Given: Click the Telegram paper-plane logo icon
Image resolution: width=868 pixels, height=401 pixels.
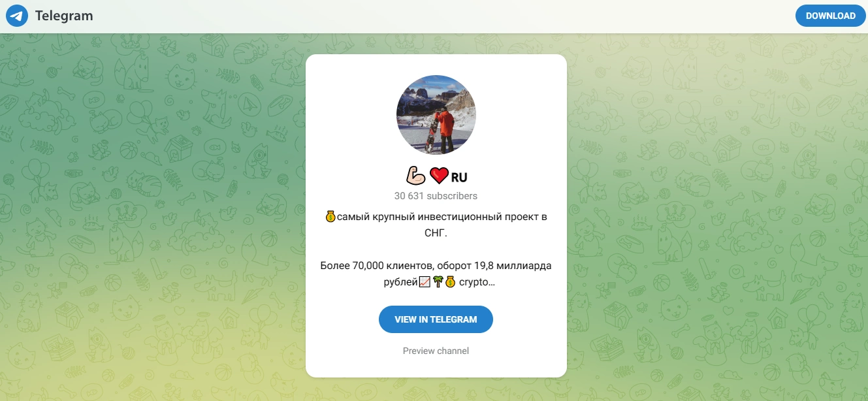Looking at the screenshot, I should 16,16.
